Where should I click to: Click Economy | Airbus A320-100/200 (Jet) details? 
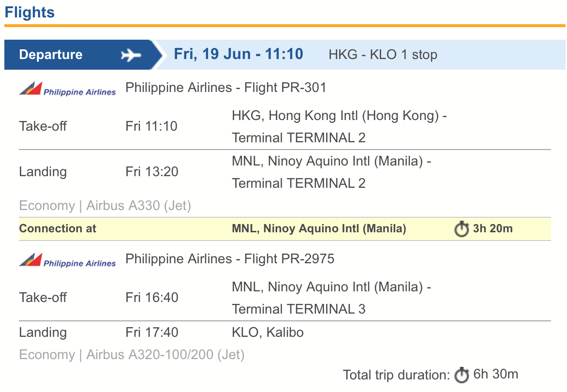tap(132, 355)
